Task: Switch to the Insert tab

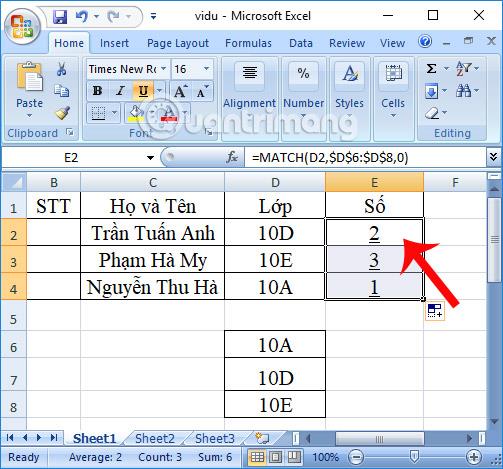Action: coord(114,43)
